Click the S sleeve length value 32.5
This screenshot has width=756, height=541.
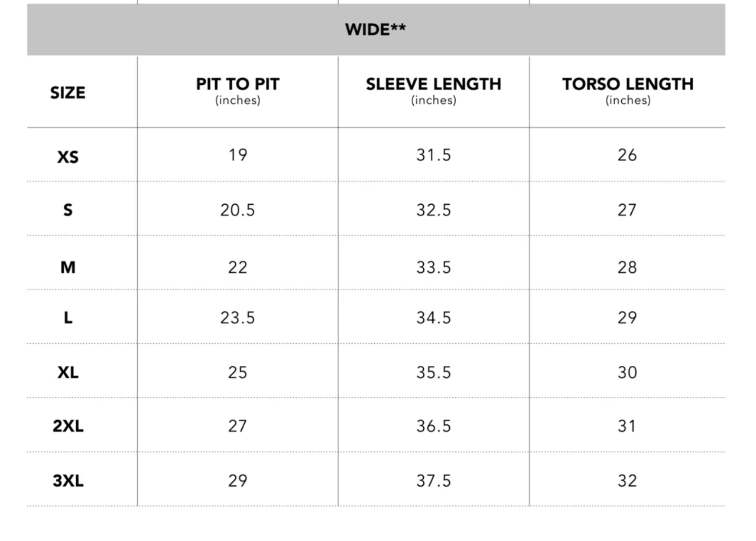(433, 210)
